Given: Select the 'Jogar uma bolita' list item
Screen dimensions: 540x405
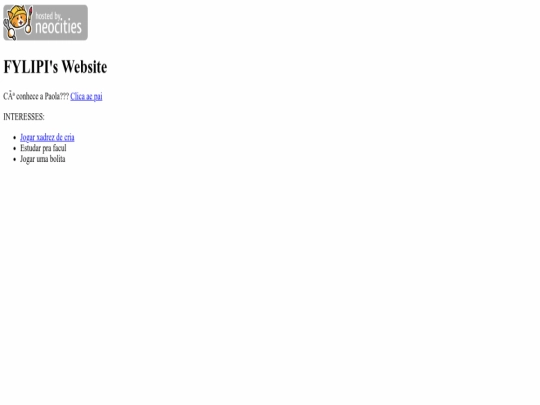Looking at the screenshot, I should click(x=43, y=159).
